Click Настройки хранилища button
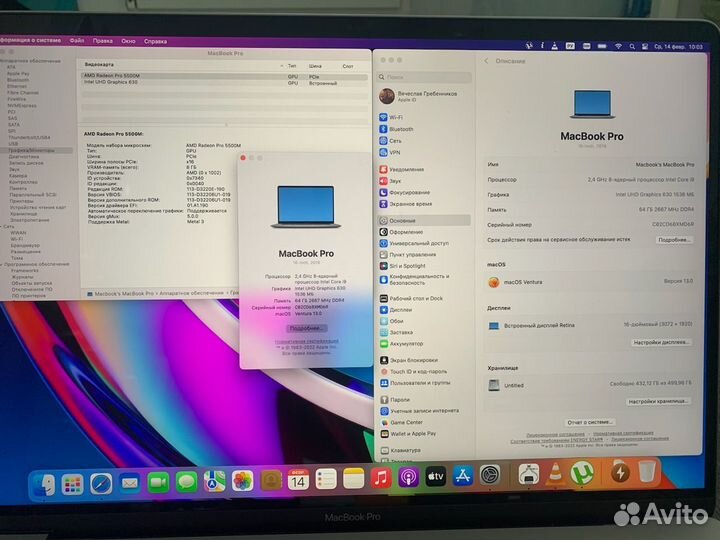The image size is (720, 540). (658, 401)
